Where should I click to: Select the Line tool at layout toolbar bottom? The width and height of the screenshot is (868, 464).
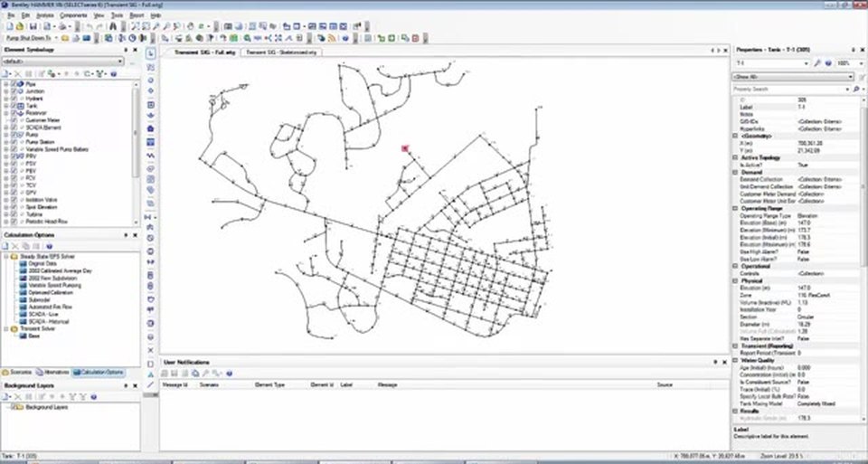(151, 384)
